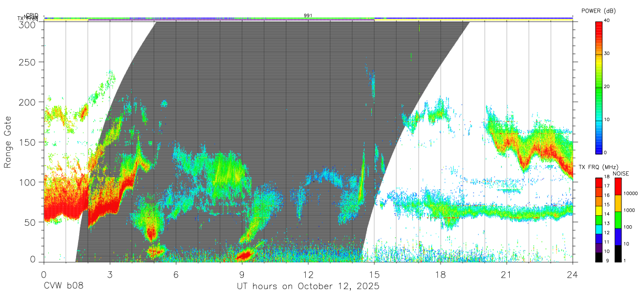Click the 30 label on the power colorbar
The height and width of the screenshot is (297, 644).
607,54
